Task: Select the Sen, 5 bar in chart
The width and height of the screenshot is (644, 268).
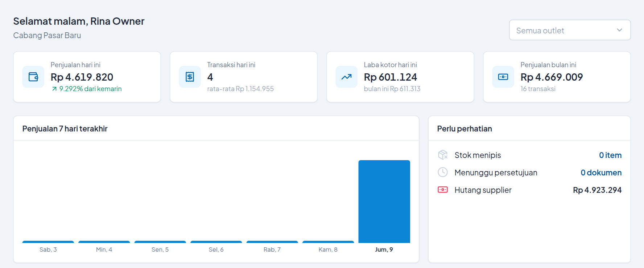Action: pyautogui.click(x=160, y=242)
